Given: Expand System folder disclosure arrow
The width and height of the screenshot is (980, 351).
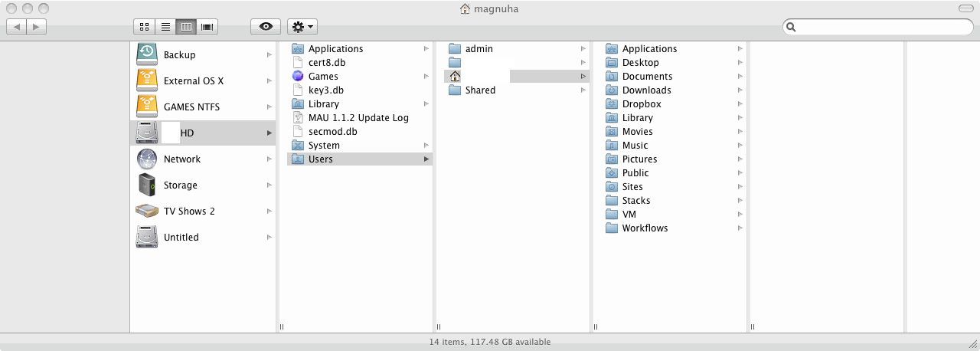Looking at the screenshot, I should coord(426,145).
